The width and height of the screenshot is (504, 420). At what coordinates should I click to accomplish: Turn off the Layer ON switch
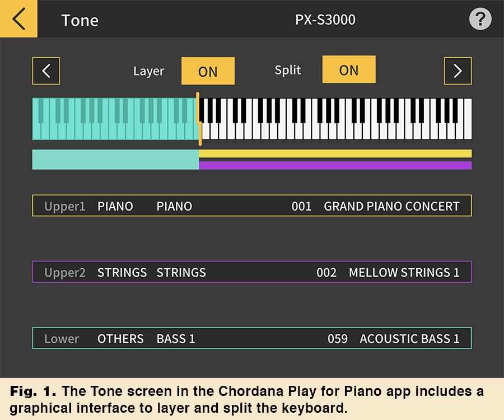coord(208,71)
